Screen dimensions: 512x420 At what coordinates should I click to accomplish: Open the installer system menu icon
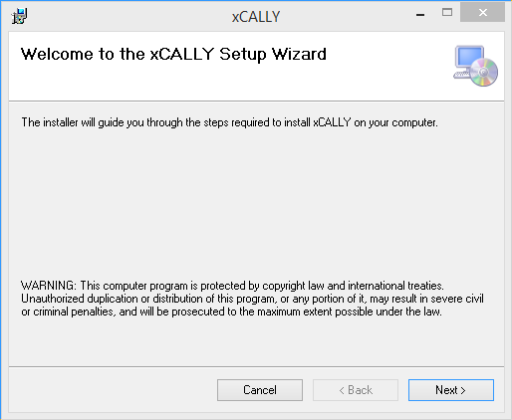point(20,16)
